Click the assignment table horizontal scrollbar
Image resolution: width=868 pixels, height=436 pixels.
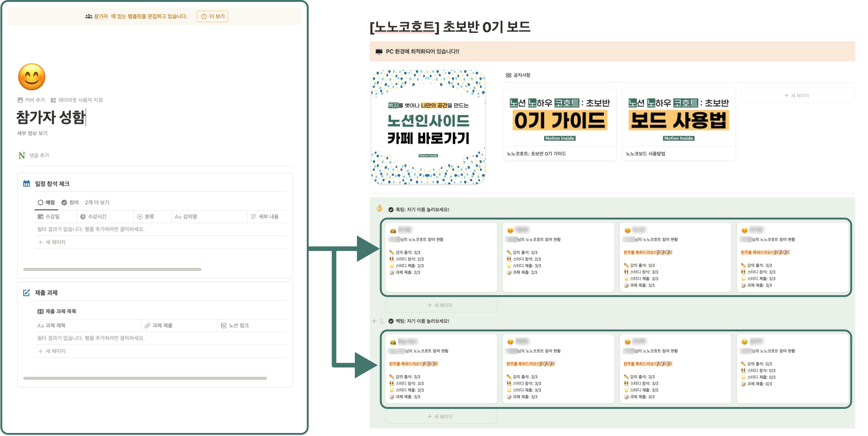[145, 378]
